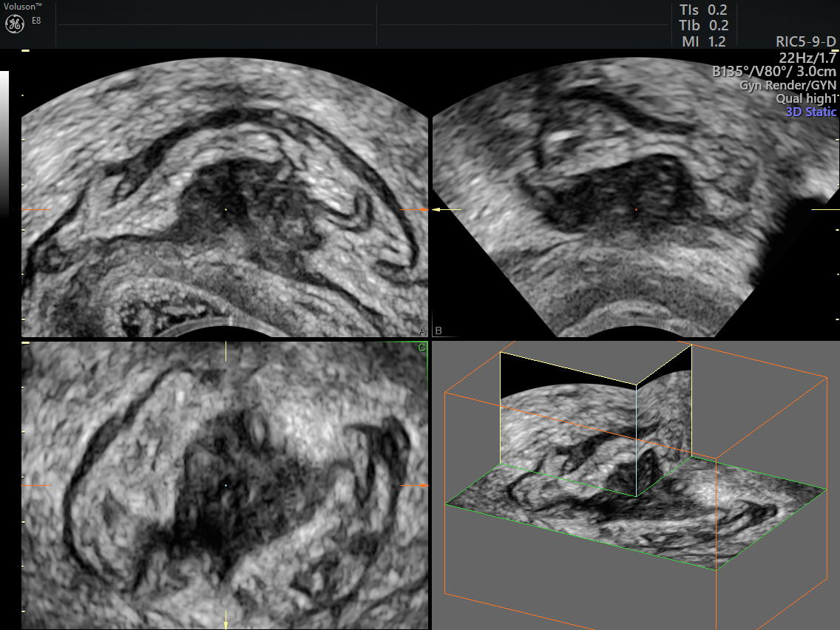Click the 3D niche render box
840x630 pixels.
point(635,485)
